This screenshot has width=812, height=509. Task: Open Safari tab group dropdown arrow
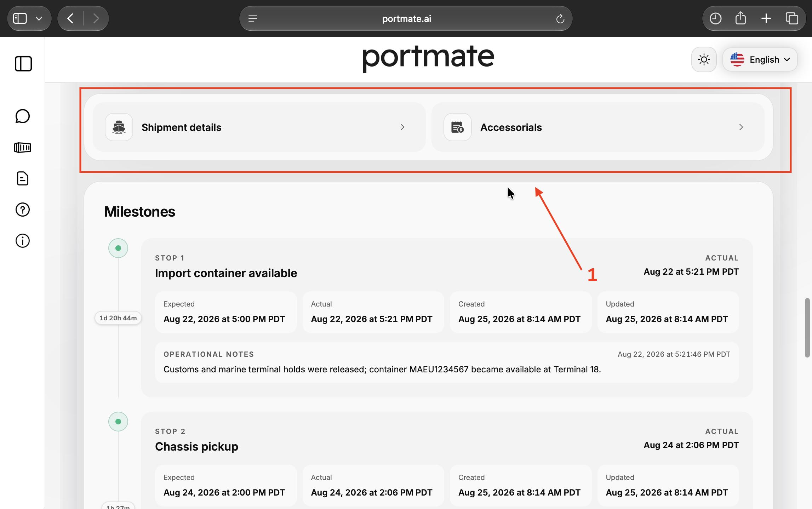pyautogui.click(x=39, y=18)
